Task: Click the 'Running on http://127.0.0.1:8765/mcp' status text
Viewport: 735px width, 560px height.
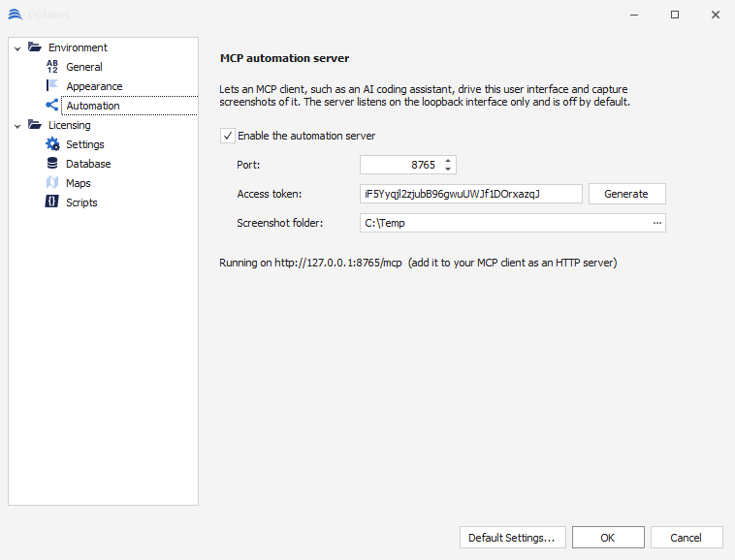Action: click(310, 263)
